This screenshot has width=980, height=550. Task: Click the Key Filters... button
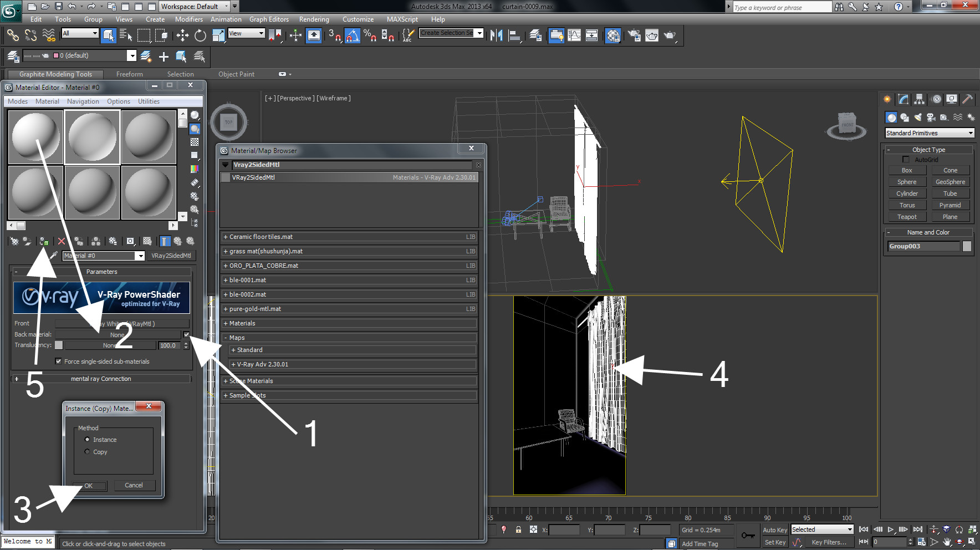click(829, 542)
